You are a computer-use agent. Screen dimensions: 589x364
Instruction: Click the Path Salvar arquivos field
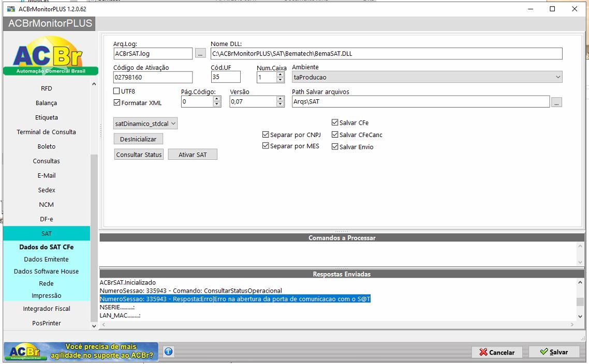(421, 102)
